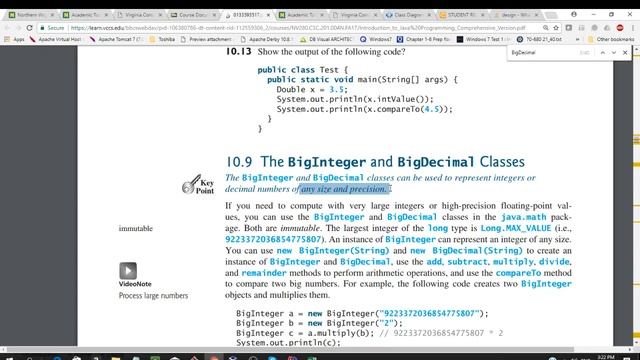Close the active 0133393517 PDF tab
This screenshot has height=360, width=640.
click(x=268, y=15)
